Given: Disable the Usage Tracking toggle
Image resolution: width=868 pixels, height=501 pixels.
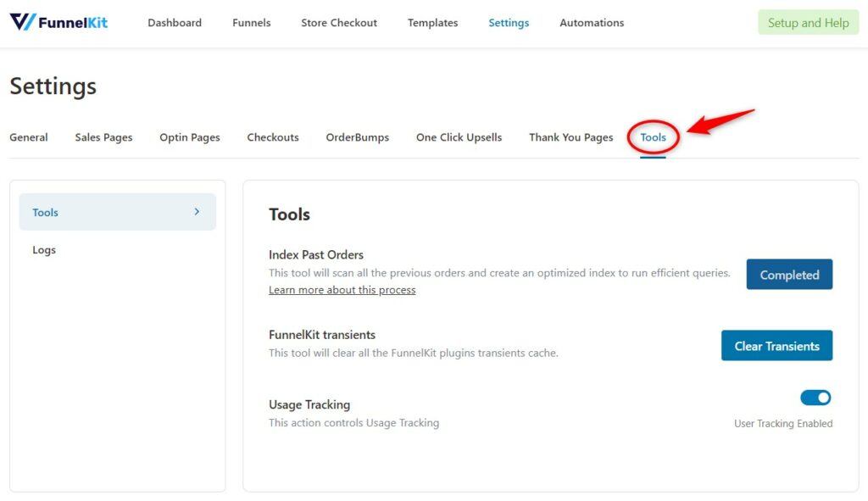Looking at the screenshot, I should (815, 398).
